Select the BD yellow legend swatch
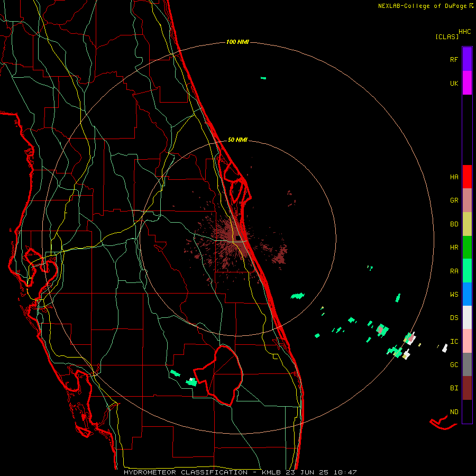 467,224
